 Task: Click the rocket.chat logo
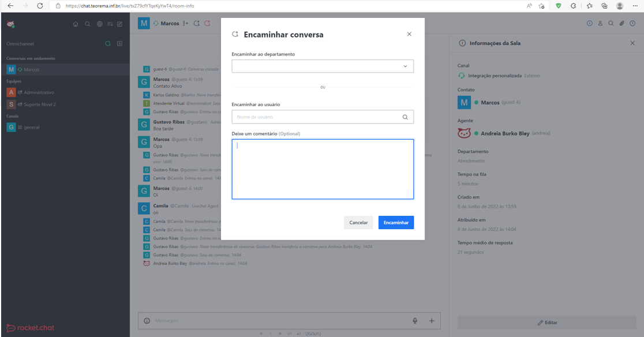31,328
